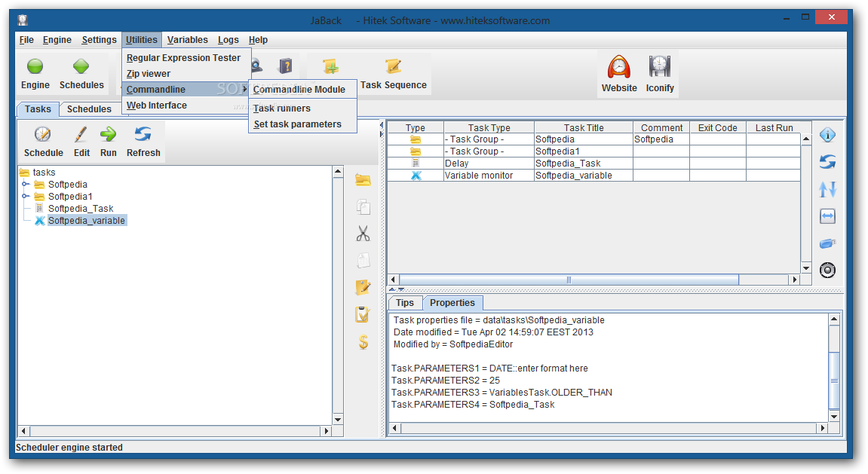Click the up-down sort arrows icon
The width and height of the screenshot is (868, 474).
(x=827, y=189)
